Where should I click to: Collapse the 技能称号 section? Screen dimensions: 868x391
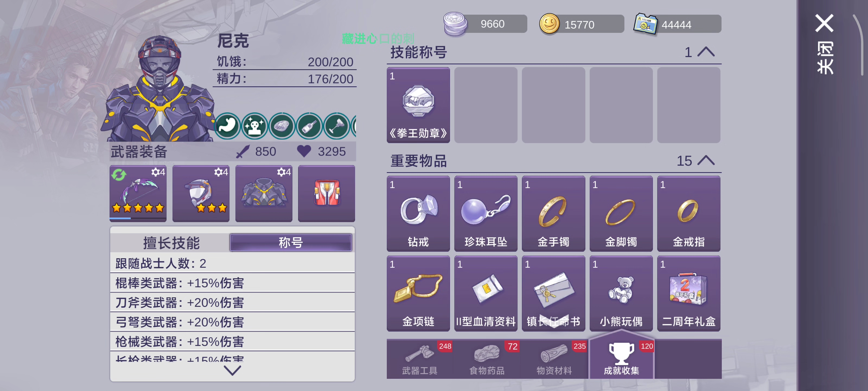pyautogui.click(x=706, y=52)
